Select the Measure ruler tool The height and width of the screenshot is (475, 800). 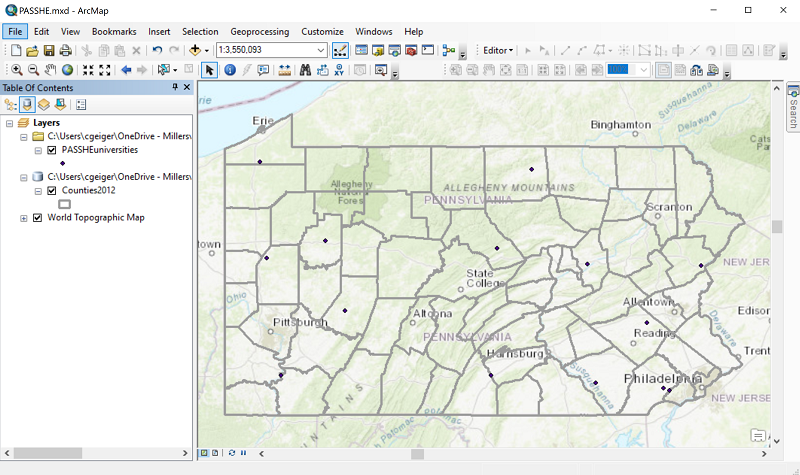point(285,70)
